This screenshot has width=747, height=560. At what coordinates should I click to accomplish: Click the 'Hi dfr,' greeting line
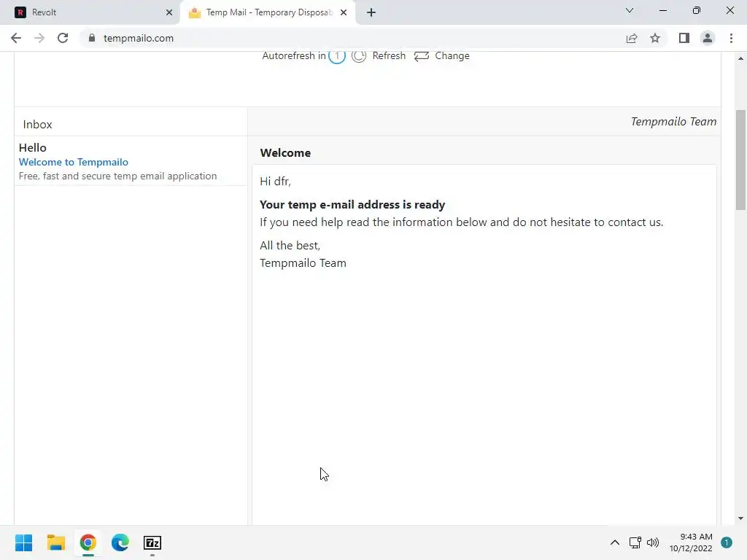(275, 182)
